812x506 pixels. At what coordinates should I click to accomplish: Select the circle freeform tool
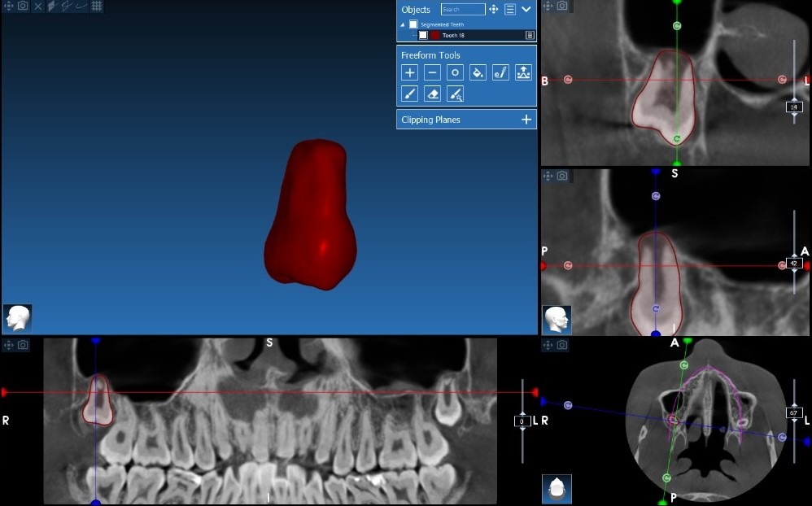[x=455, y=73]
